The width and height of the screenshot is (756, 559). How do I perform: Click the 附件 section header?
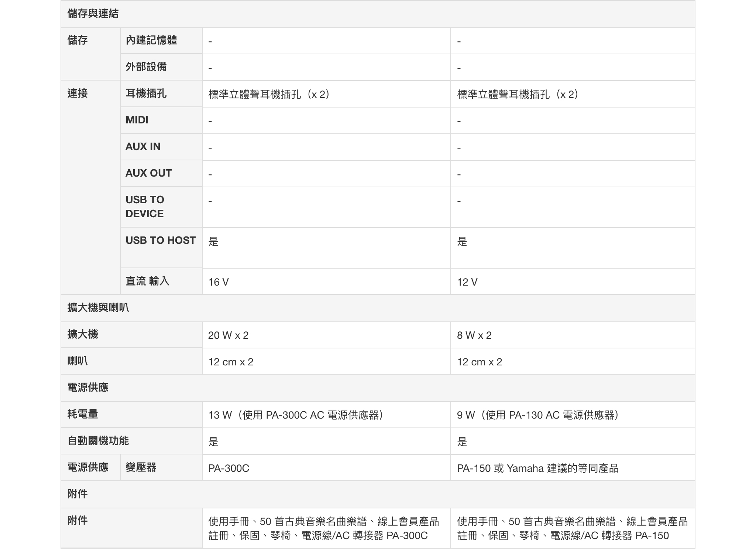pos(78,494)
